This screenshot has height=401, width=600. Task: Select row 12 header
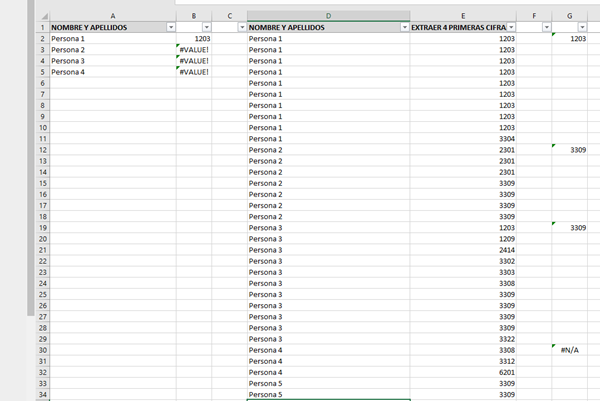tap(42, 150)
